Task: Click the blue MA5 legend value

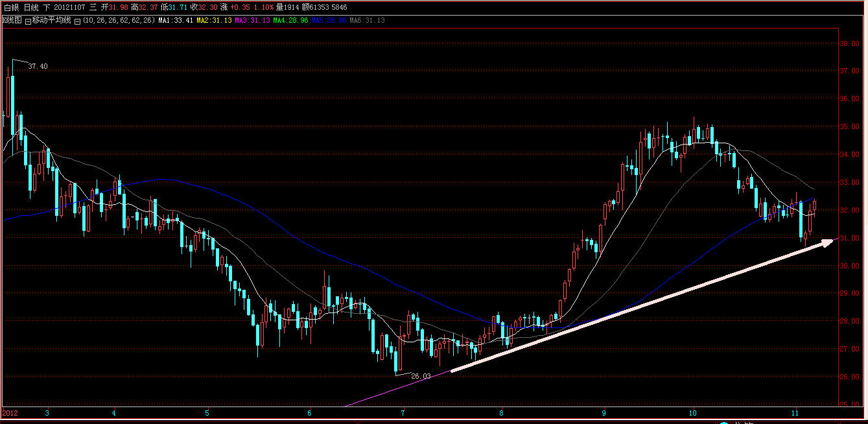Action: pyautogui.click(x=329, y=21)
